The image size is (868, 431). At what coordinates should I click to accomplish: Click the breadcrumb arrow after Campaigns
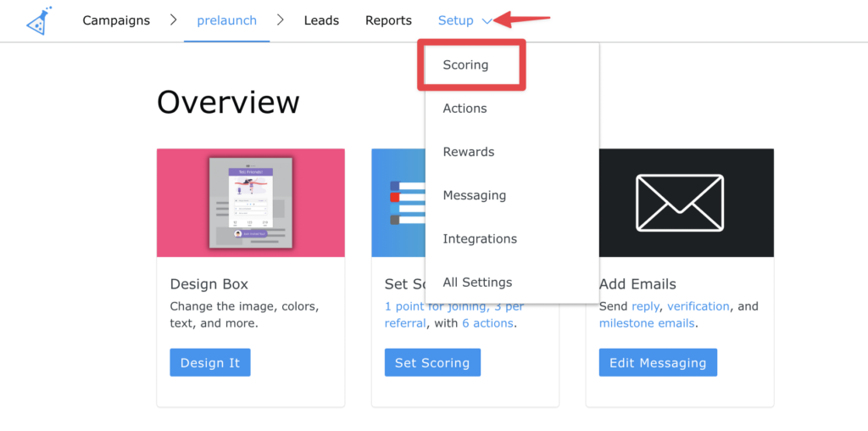click(173, 20)
